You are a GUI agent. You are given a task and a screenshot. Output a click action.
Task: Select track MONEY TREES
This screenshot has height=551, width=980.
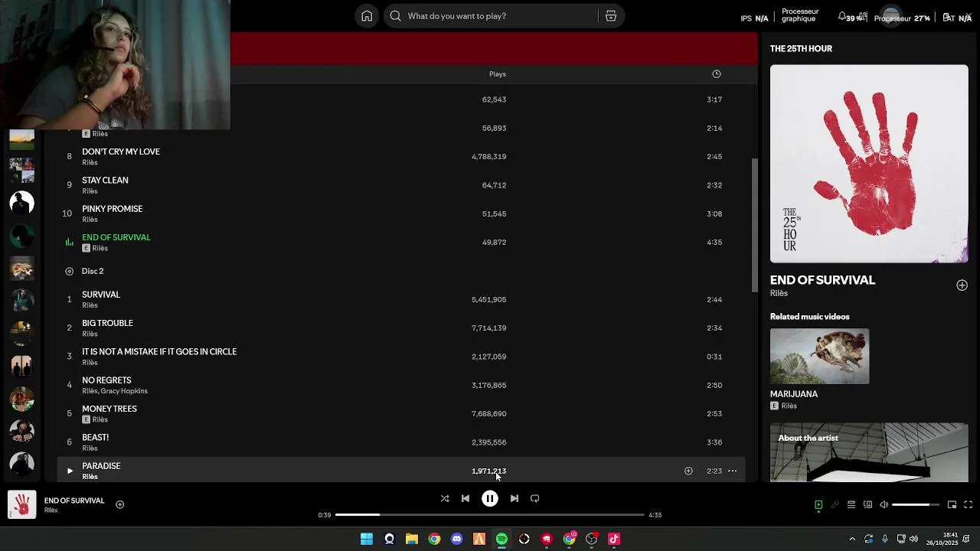[x=402, y=413]
